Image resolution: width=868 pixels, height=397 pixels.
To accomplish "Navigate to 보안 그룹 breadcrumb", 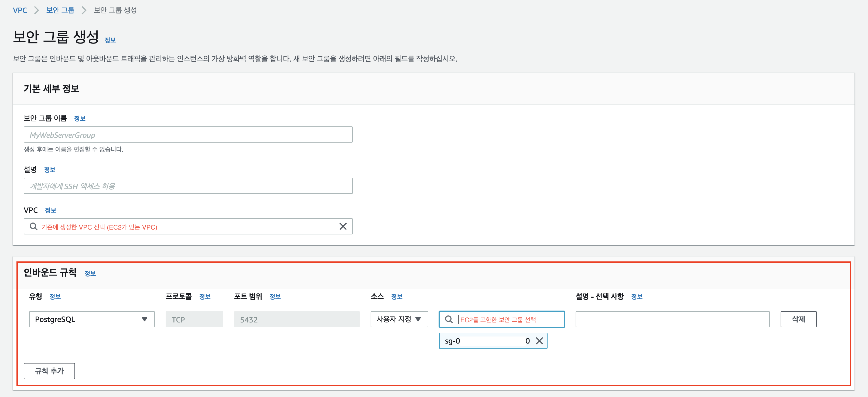I will coord(60,10).
